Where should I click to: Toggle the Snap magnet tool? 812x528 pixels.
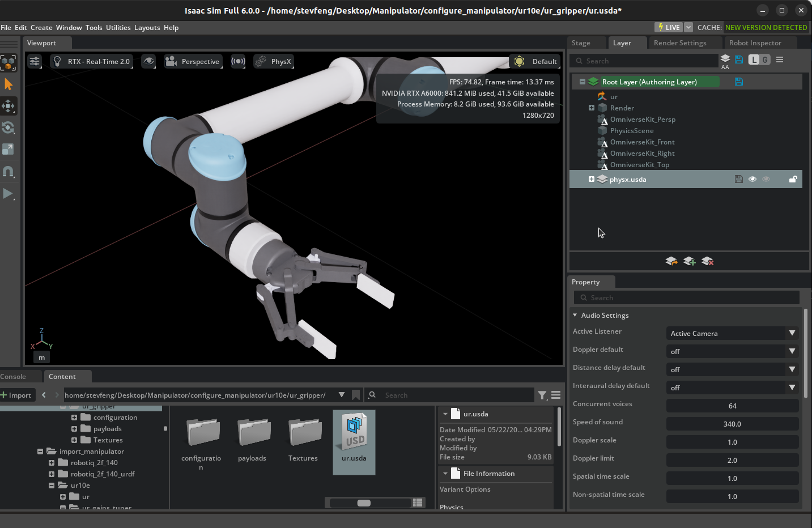8,172
